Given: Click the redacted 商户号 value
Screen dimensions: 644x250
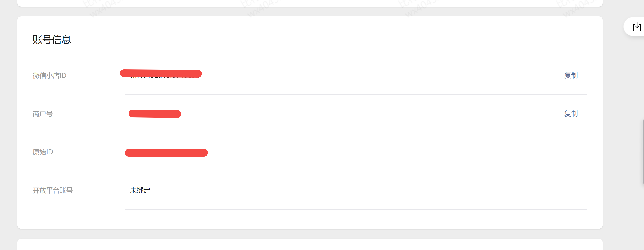Looking at the screenshot, I should [155, 114].
